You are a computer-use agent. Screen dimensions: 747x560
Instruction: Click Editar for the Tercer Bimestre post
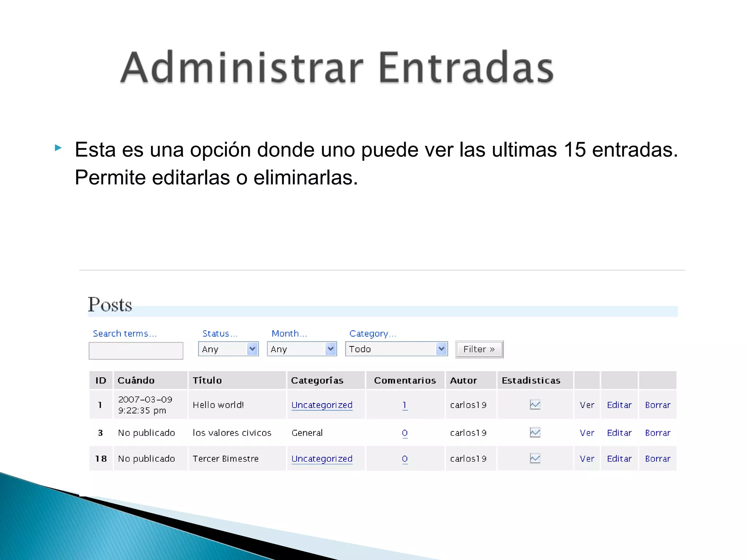click(x=619, y=459)
